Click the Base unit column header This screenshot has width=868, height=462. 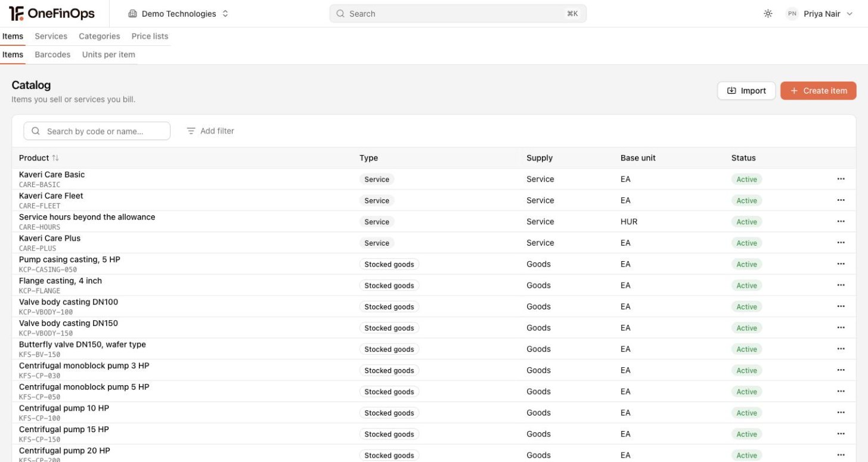click(638, 158)
